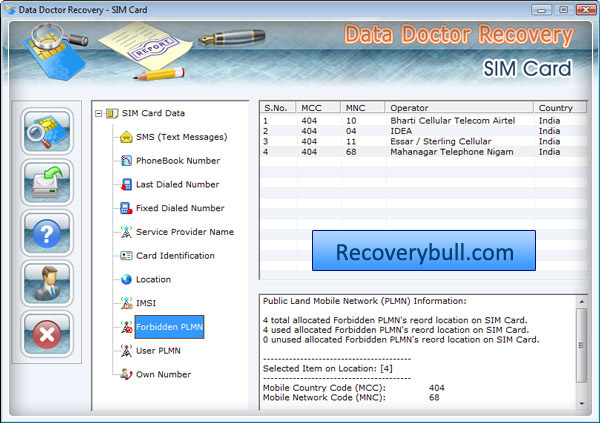Sort by the MCC column header
Viewport: 600px width, 423px height.
318,108
